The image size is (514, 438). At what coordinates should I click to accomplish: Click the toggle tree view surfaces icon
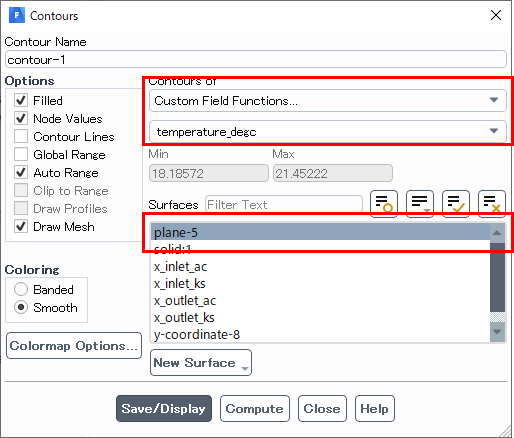[x=384, y=204]
